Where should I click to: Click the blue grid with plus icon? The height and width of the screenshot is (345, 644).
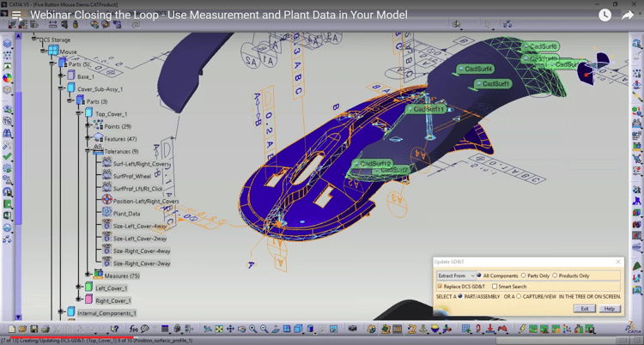[x=465, y=329]
